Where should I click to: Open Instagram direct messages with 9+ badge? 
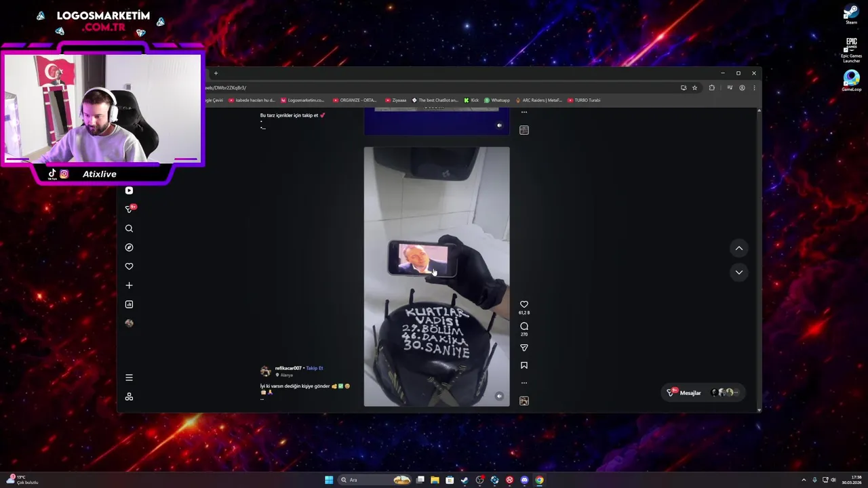[x=130, y=209]
